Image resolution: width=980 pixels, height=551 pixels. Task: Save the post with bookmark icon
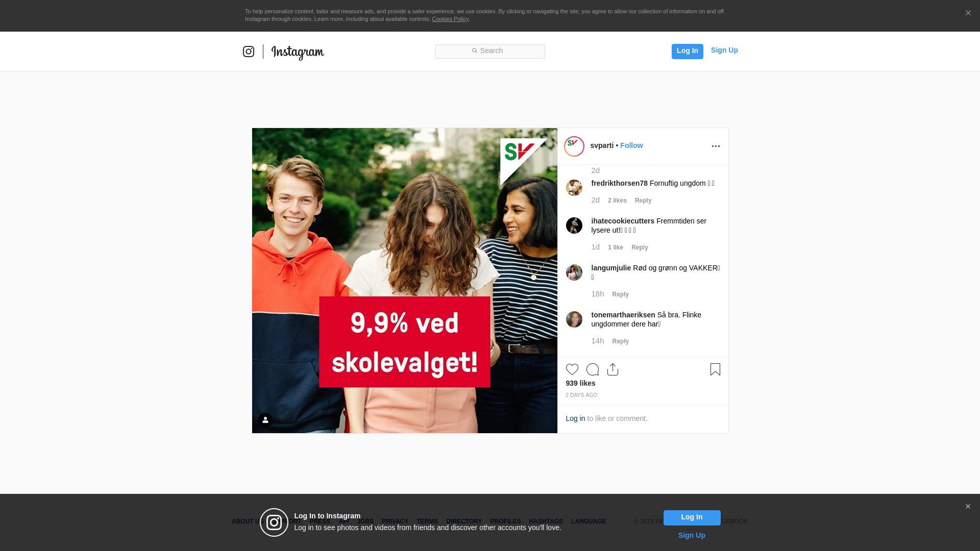click(x=715, y=369)
